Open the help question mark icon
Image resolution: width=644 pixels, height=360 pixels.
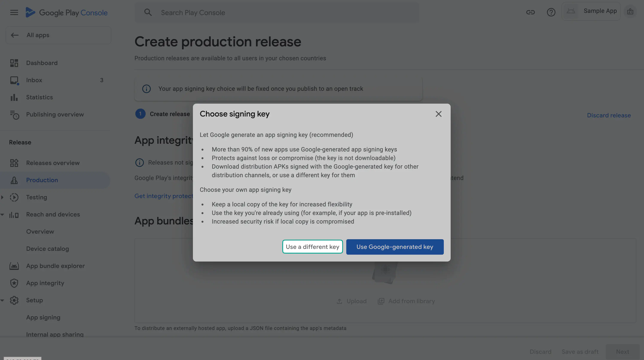551,12
